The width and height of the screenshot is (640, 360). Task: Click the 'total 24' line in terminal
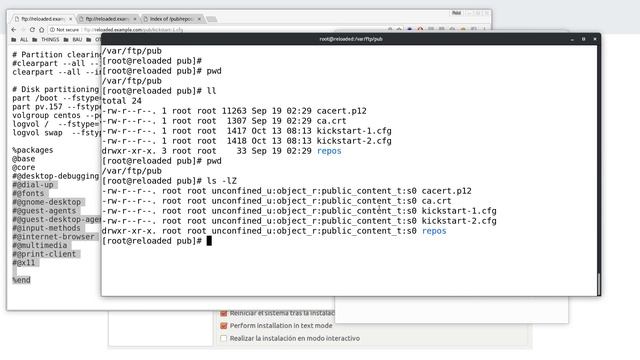point(122,101)
